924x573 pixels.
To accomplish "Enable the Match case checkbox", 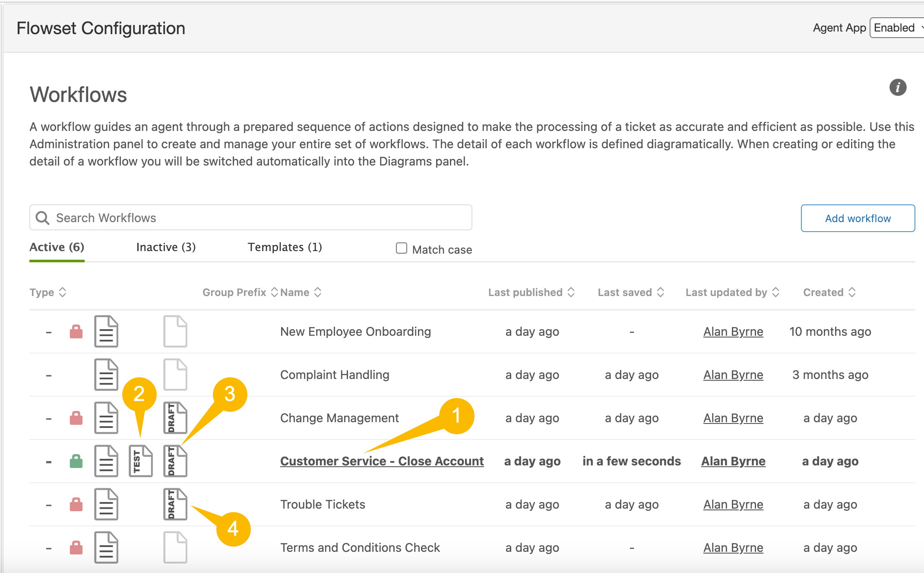I will (402, 248).
